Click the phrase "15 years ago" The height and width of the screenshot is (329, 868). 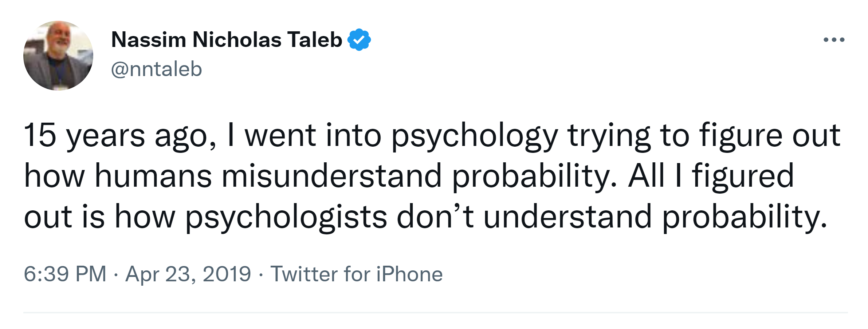click(x=119, y=136)
